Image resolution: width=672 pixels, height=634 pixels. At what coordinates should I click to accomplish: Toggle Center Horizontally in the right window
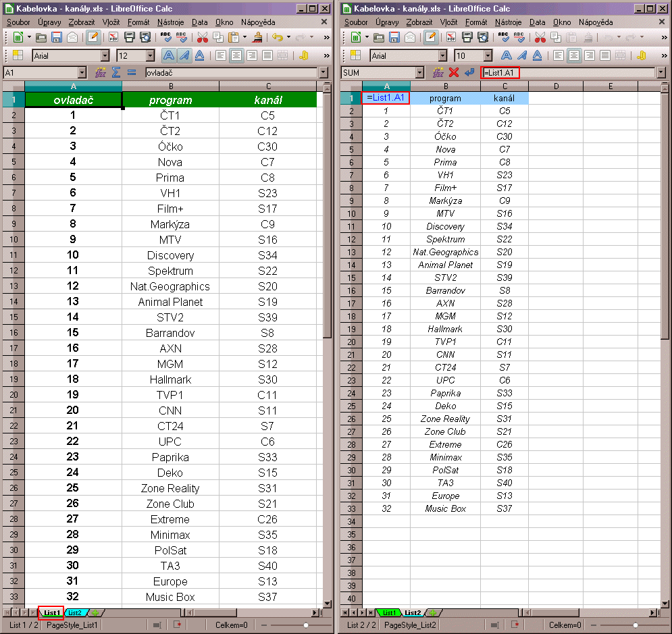[574, 55]
